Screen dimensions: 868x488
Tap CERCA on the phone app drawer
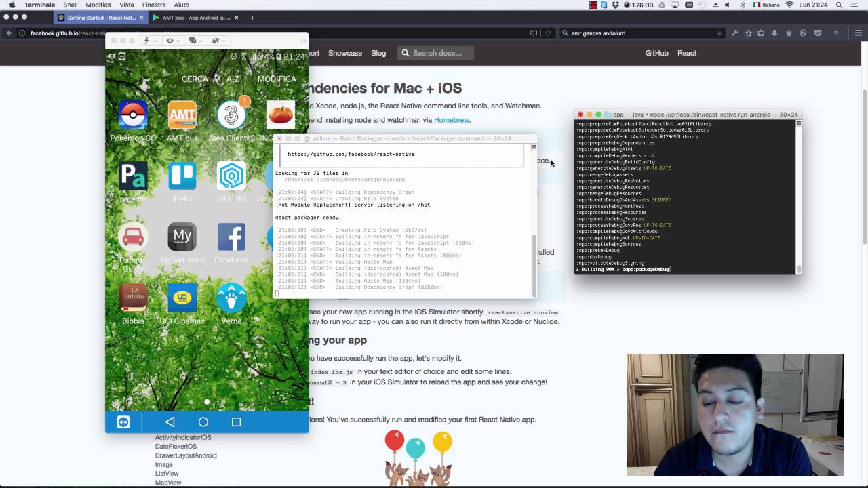(195, 79)
